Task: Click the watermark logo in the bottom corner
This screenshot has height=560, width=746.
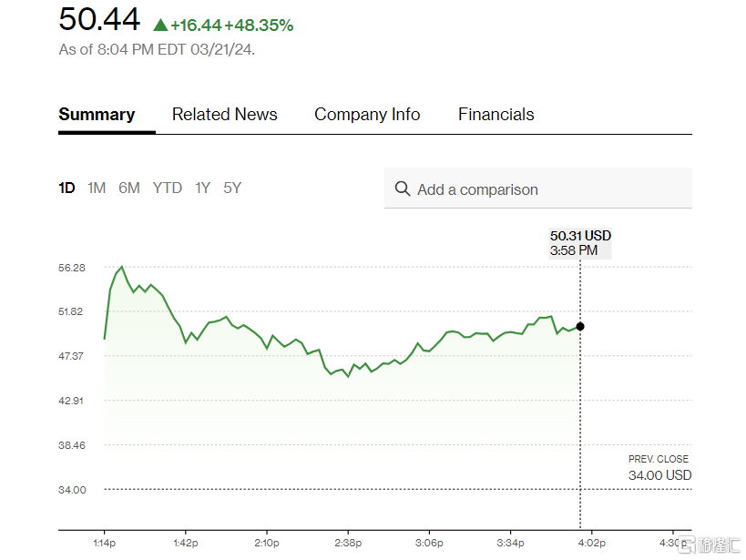Action: coord(711,545)
